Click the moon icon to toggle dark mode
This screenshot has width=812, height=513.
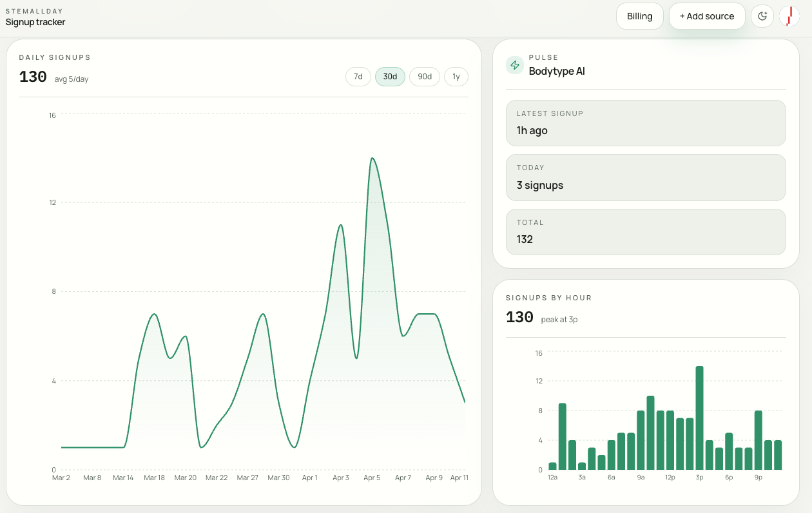click(x=762, y=16)
